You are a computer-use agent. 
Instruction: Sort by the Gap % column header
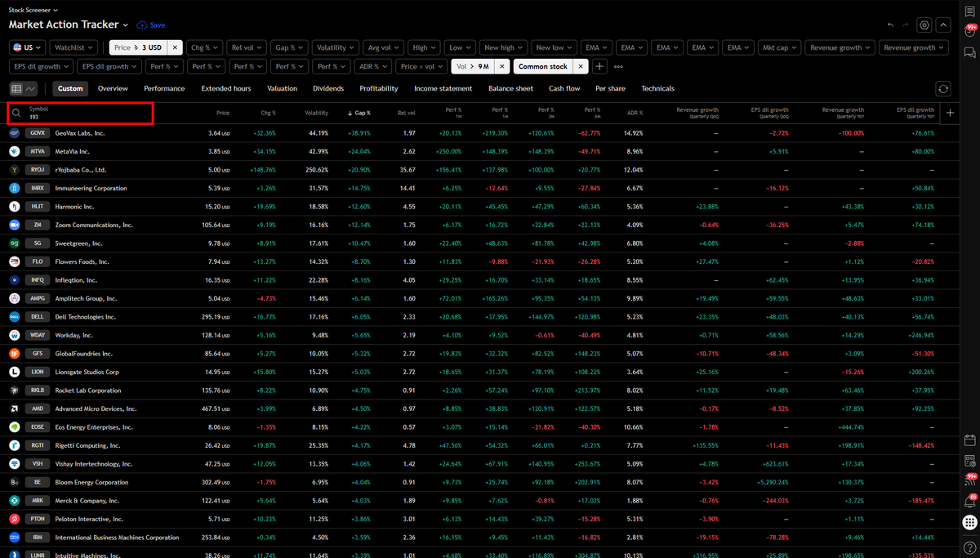pyautogui.click(x=359, y=113)
